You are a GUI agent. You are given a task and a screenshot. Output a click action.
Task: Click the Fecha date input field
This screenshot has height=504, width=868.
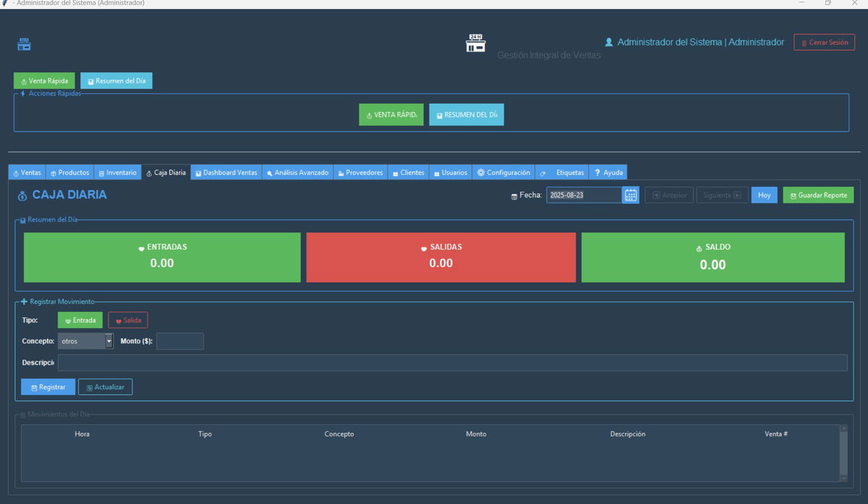[x=583, y=195]
